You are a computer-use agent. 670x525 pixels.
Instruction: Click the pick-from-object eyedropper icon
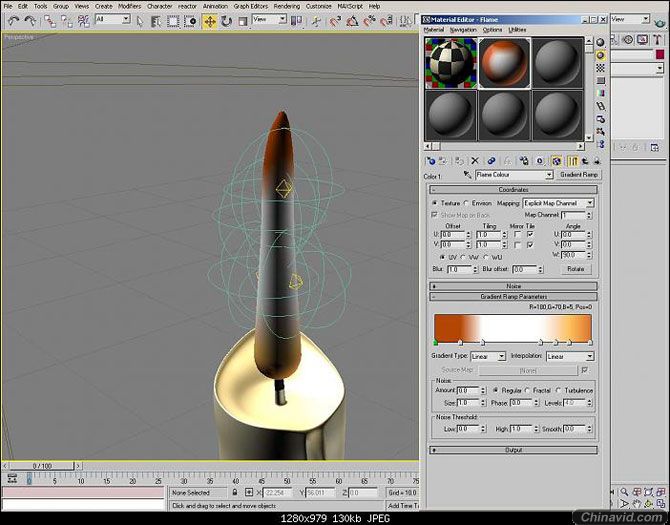coord(467,175)
